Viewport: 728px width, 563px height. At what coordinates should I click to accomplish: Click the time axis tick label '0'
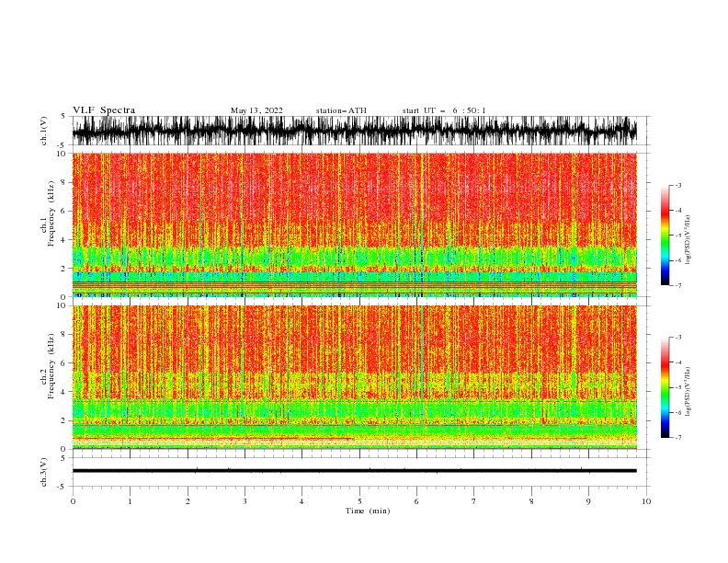click(73, 501)
